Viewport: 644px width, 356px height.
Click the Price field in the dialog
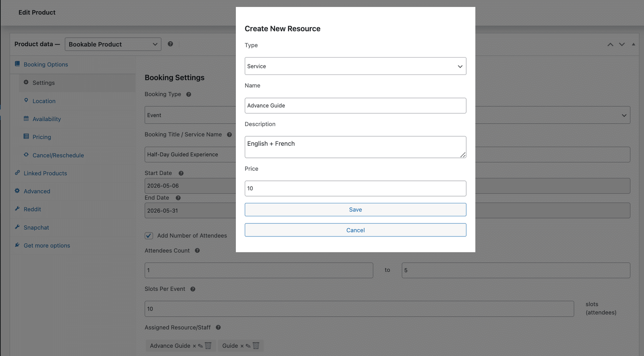coord(355,188)
